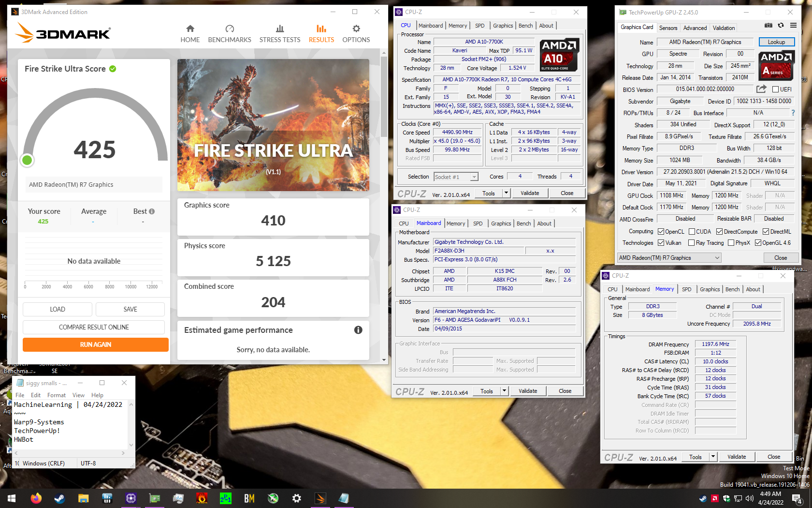Click the 3DMark taskbar icon
The height and width of the screenshot is (508, 812).
[x=320, y=498]
